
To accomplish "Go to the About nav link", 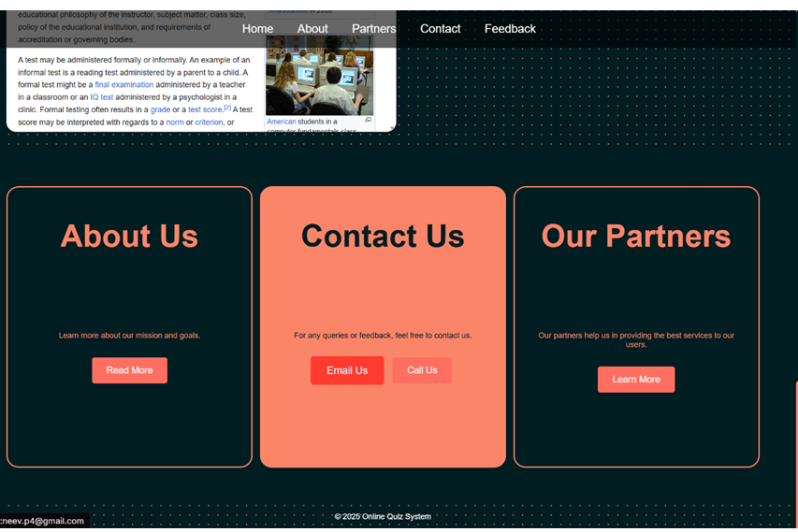I will 312,29.
